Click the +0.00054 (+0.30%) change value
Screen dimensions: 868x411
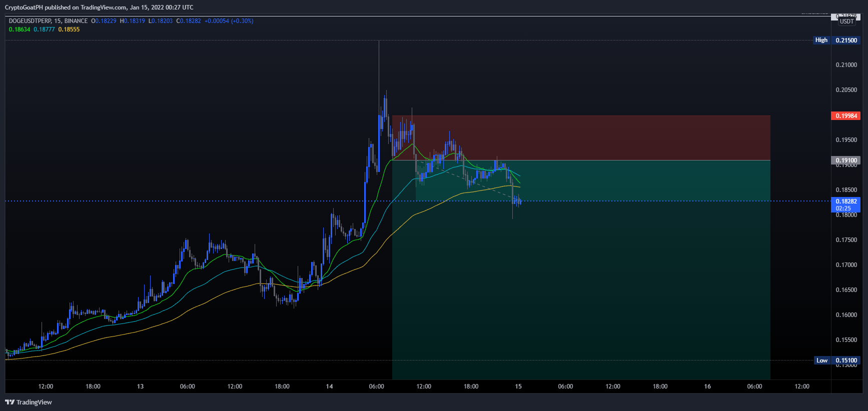pyautogui.click(x=229, y=21)
